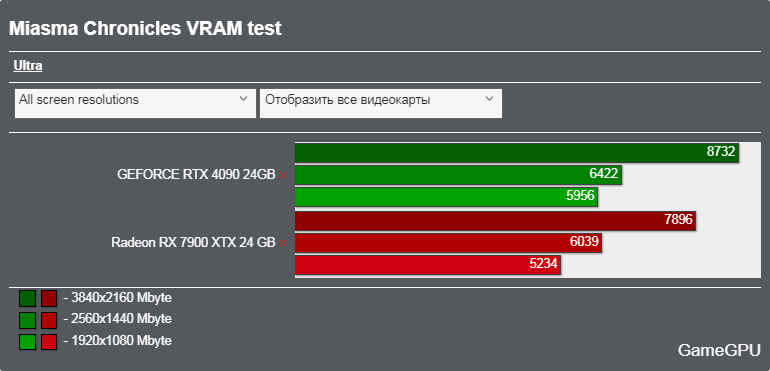Click the 5956 RTX 4090 1080p bar
This screenshot has width=770, height=371.
point(446,197)
